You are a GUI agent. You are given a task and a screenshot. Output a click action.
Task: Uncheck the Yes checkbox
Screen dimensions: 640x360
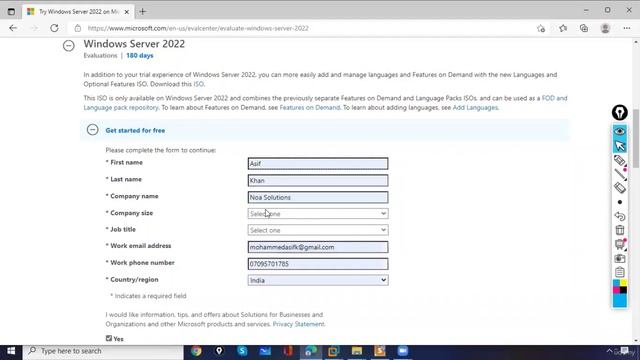(109, 338)
